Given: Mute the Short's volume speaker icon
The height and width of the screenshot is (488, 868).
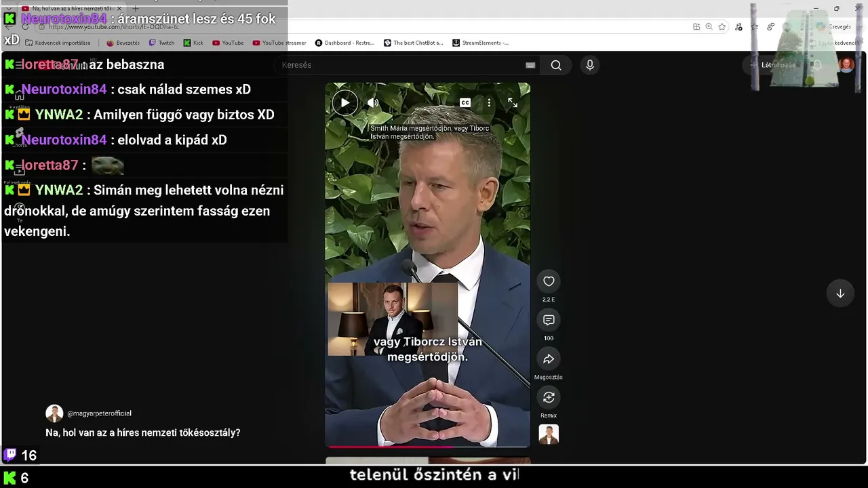Looking at the screenshot, I should (x=373, y=103).
